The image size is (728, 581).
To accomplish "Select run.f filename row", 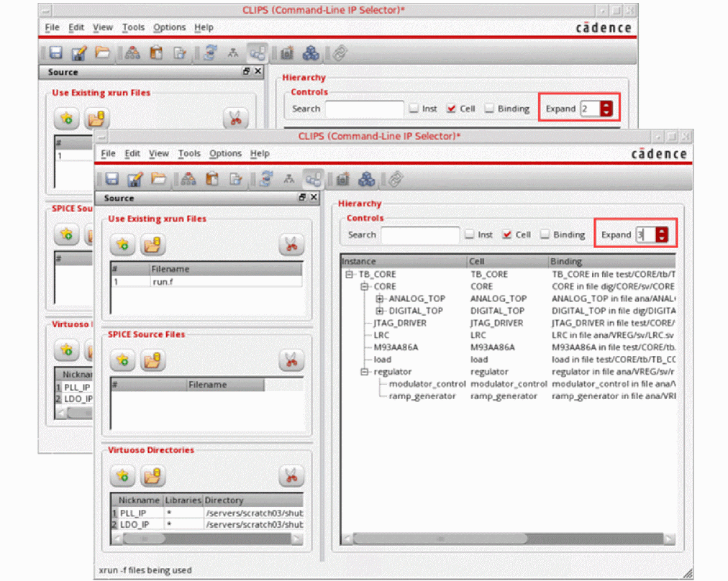I will click(207, 282).
